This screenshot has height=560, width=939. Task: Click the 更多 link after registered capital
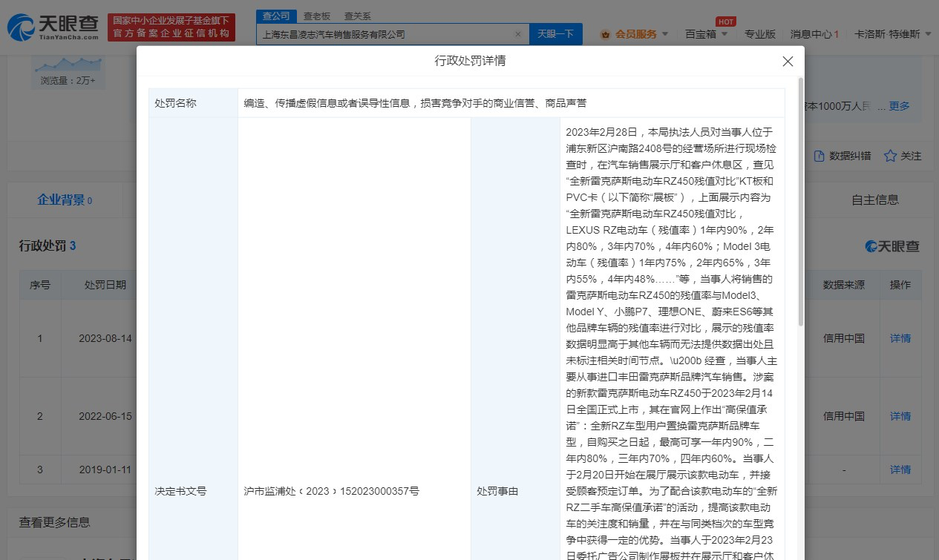tap(900, 106)
